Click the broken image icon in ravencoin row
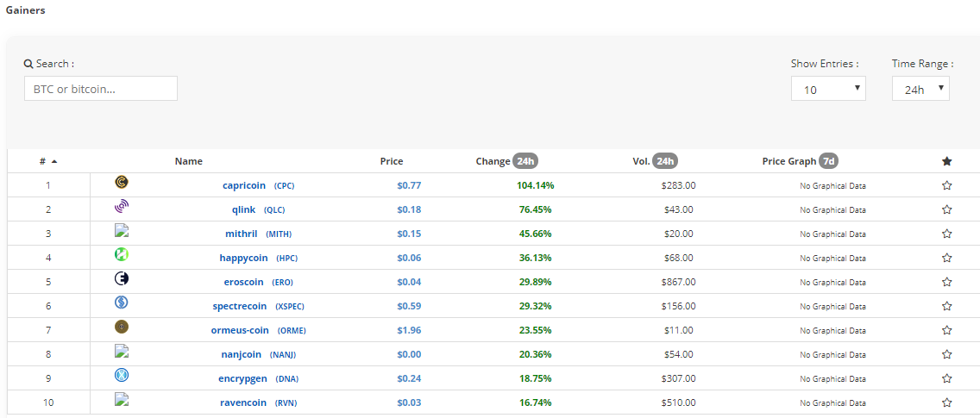The height and width of the screenshot is (418, 980). [122, 399]
